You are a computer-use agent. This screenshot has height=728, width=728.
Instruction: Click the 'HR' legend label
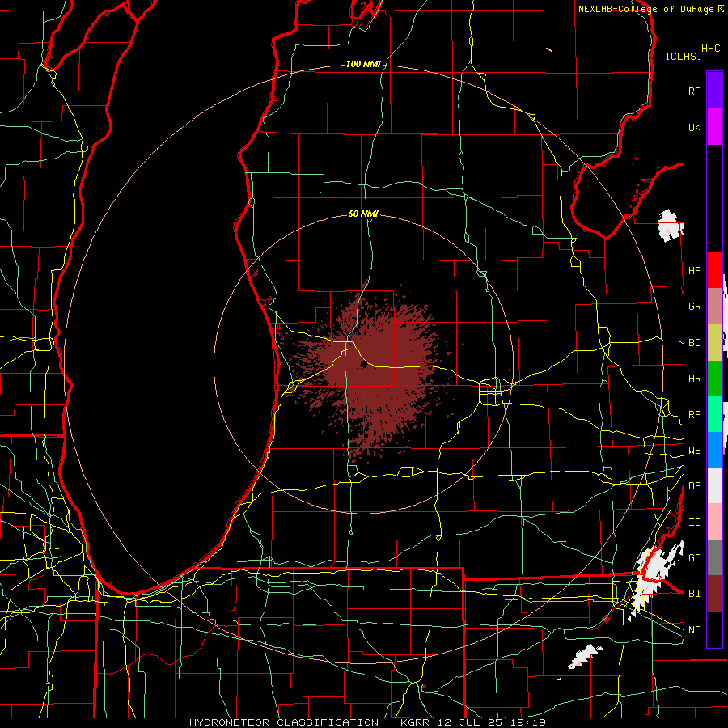tap(694, 379)
